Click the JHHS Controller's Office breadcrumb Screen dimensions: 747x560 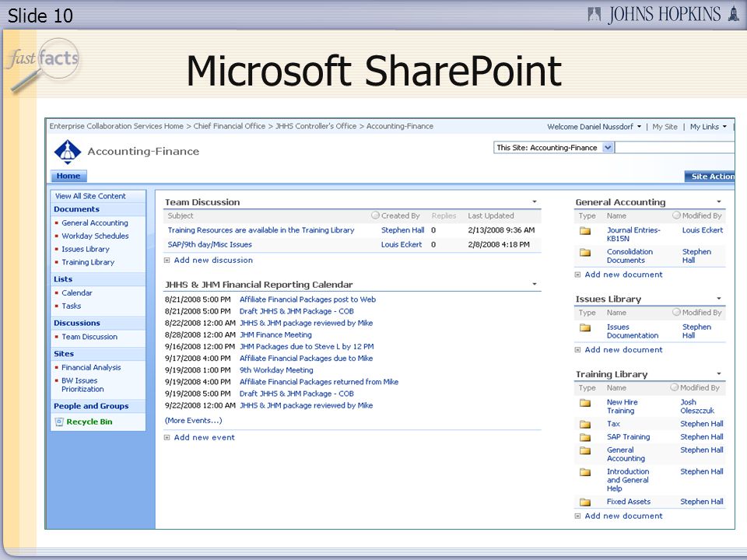(x=316, y=126)
